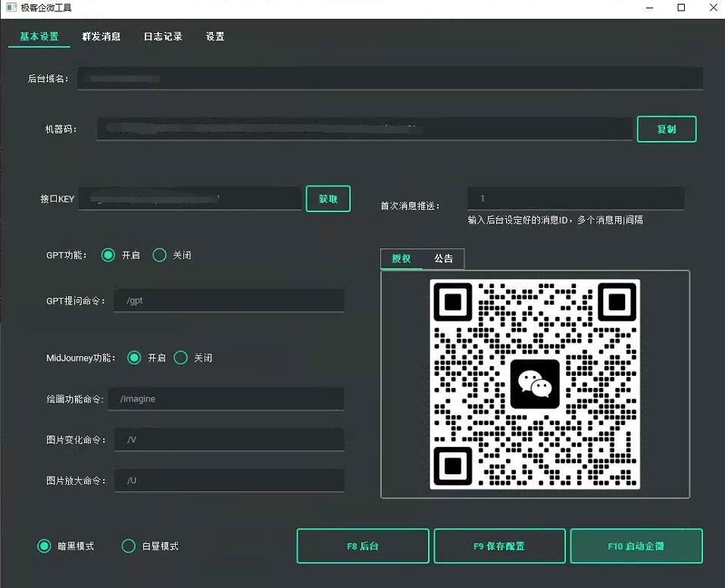Click the 复制 button beside 机器码
The height and width of the screenshot is (588, 725).
coord(666,129)
